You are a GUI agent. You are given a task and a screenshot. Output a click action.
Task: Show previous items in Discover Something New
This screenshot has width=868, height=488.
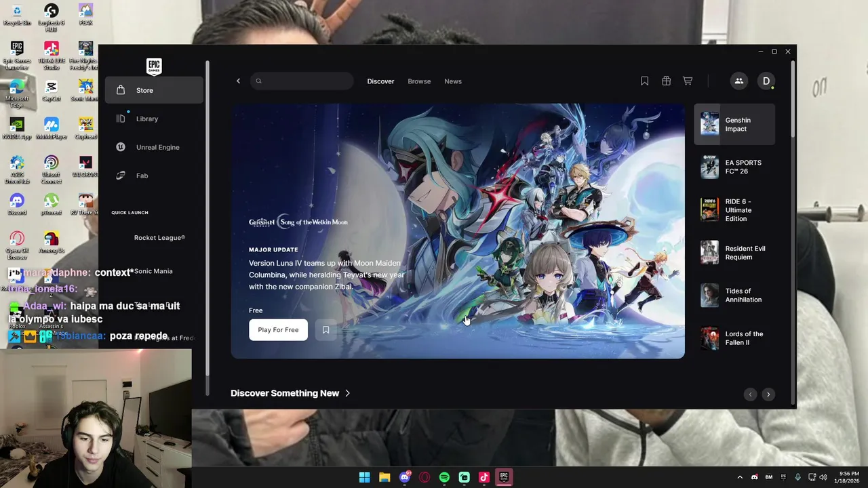pos(750,394)
